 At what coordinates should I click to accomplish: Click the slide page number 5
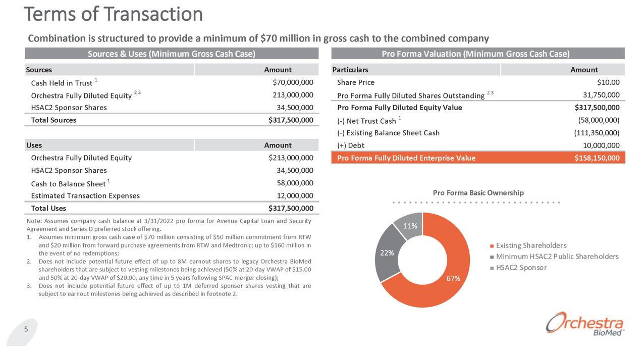pyautogui.click(x=25, y=329)
